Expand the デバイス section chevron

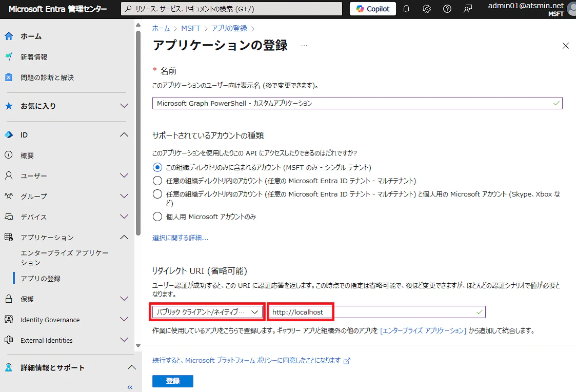pyautogui.click(x=124, y=217)
